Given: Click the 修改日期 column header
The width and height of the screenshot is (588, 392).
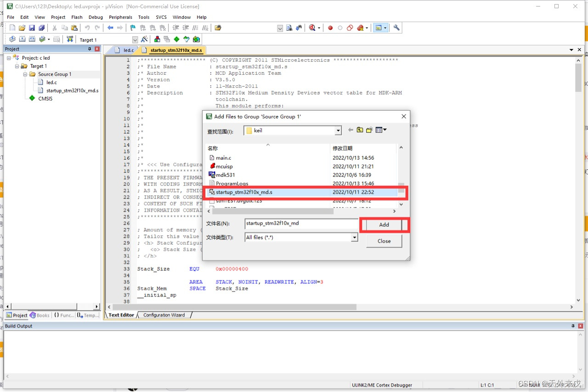Looking at the screenshot, I should 342,148.
